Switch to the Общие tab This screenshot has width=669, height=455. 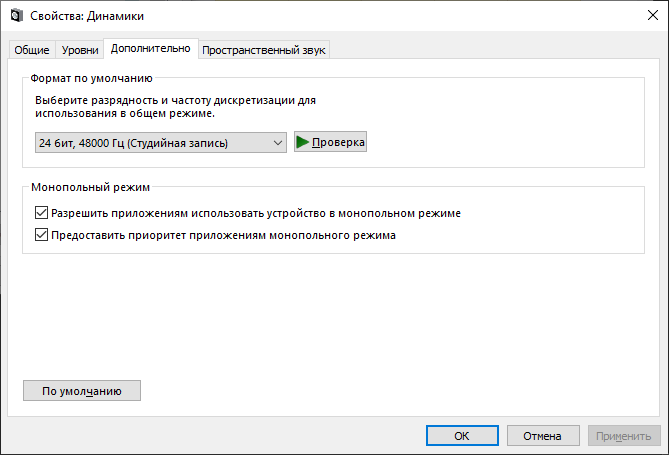[x=31, y=50]
